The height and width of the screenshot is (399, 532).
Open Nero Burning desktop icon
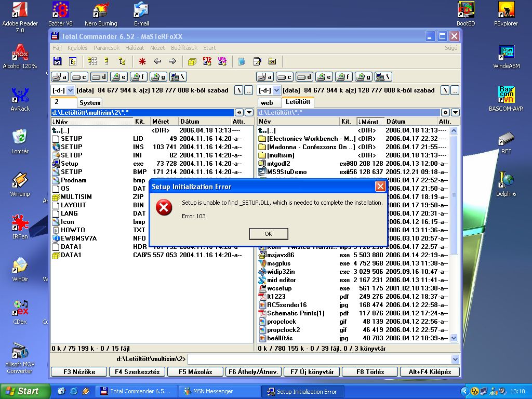click(101, 14)
